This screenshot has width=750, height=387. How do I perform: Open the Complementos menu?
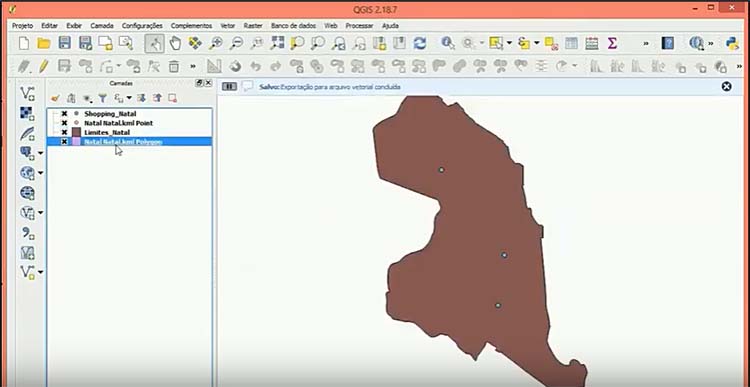(191, 26)
